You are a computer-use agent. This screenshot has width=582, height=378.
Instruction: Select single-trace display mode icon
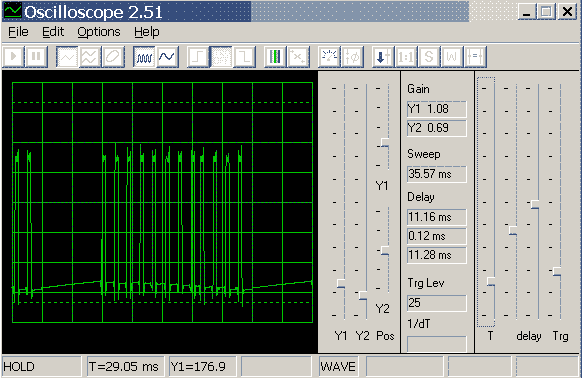point(67,57)
